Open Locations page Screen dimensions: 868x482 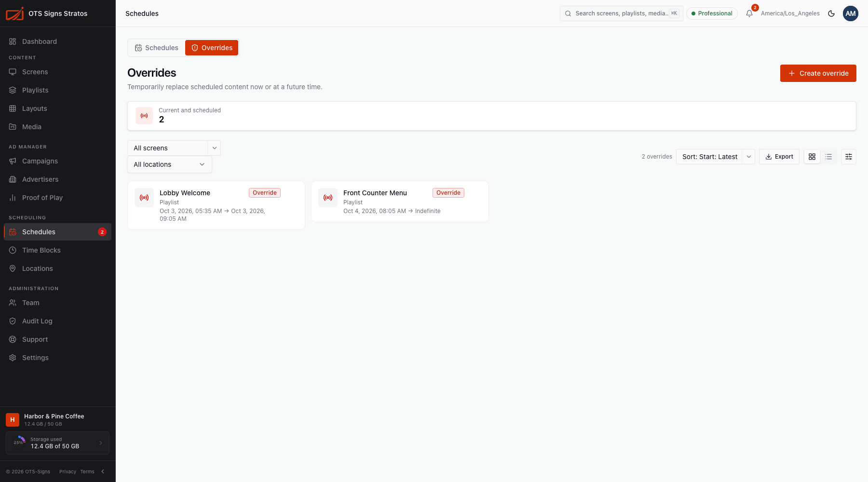58,268
